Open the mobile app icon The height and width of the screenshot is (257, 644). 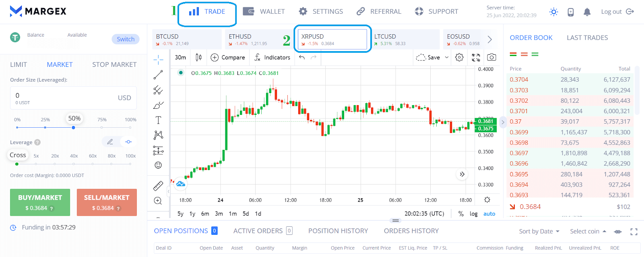pos(571,12)
